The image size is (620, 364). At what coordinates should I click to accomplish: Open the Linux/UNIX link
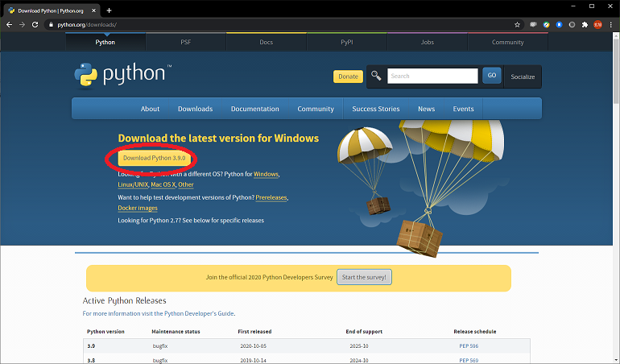pyautogui.click(x=133, y=184)
